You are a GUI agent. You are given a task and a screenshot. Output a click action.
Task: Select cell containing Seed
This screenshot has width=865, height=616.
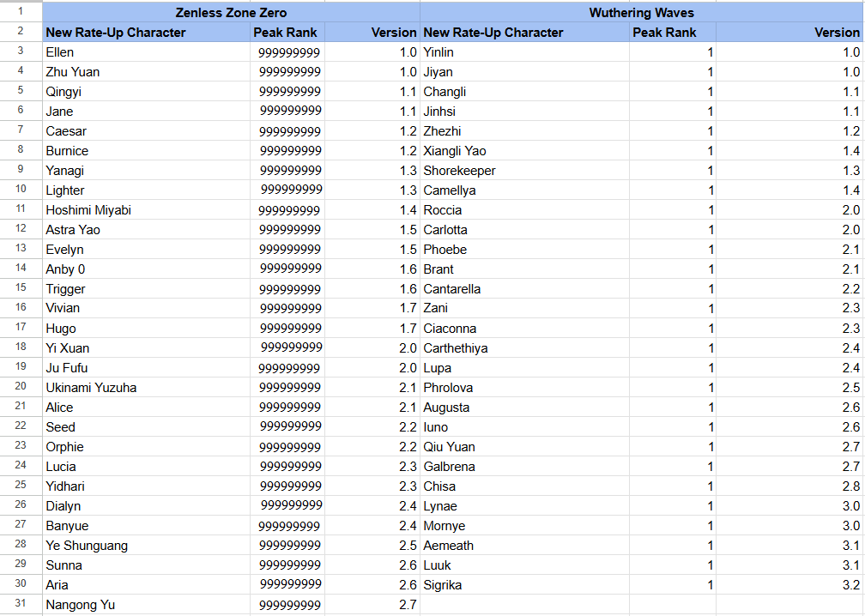(x=146, y=427)
